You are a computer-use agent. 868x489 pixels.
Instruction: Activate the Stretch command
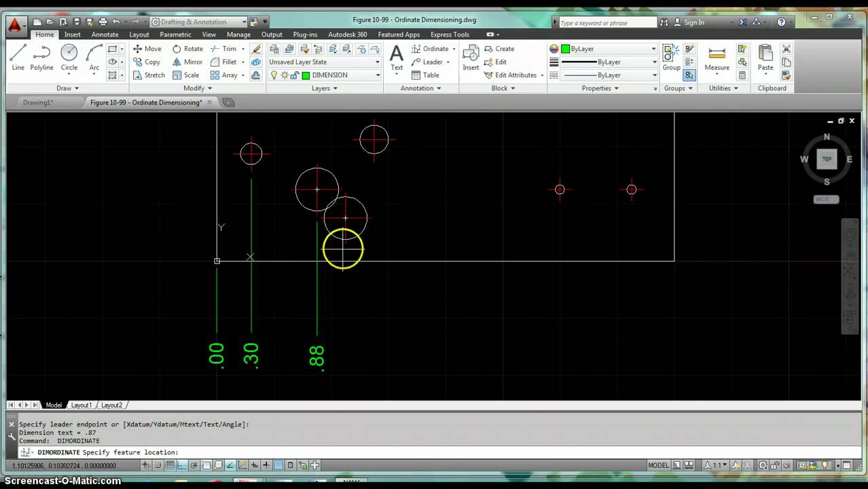(149, 75)
